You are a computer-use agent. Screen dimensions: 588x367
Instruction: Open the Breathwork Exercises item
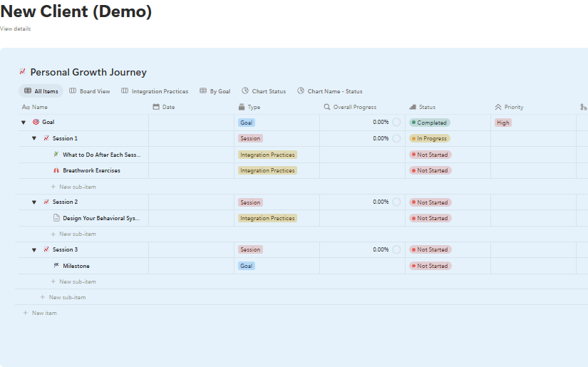(91, 170)
